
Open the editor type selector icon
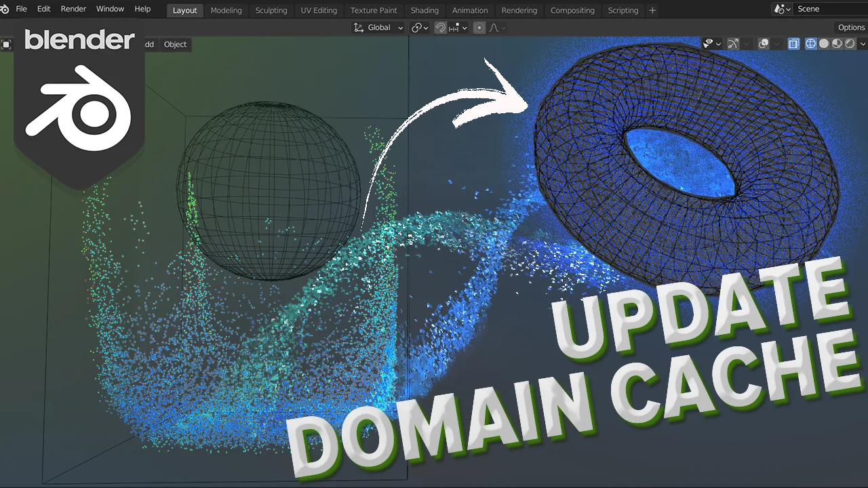point(7,44)
